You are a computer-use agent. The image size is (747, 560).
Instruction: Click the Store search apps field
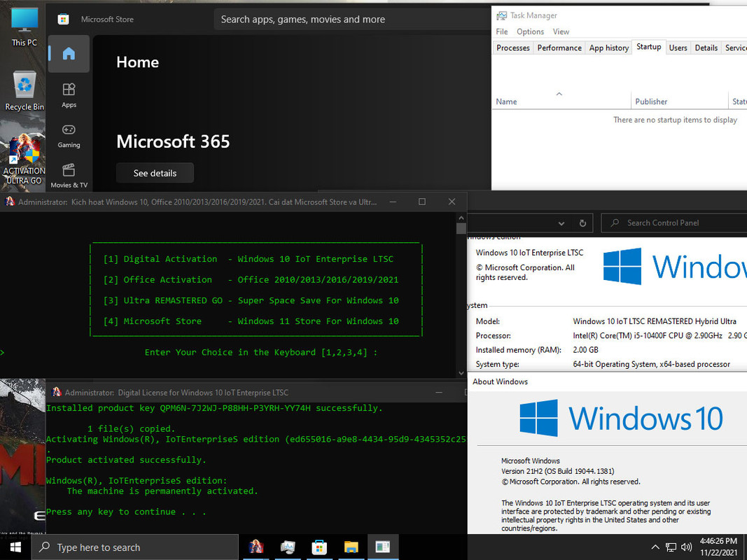(x=353, y=20)
